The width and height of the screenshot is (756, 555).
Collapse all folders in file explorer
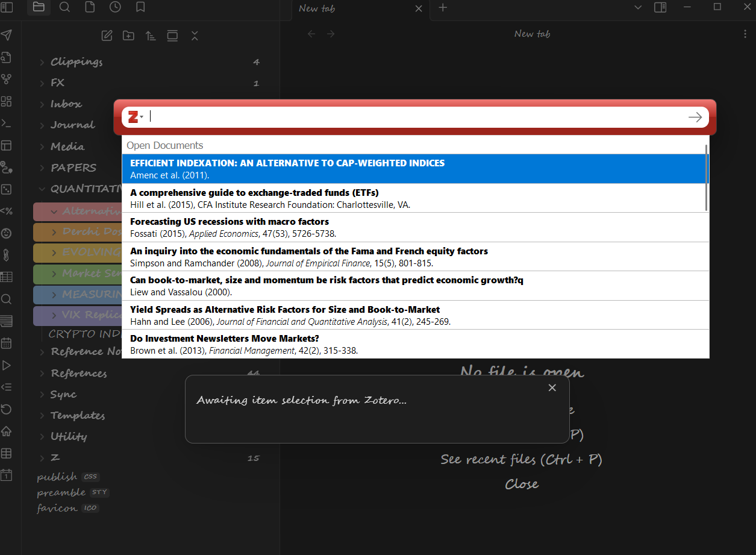194,36
